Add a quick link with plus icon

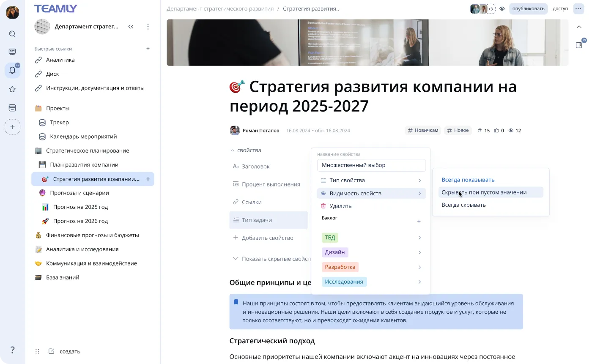click(x=148, y=49)
